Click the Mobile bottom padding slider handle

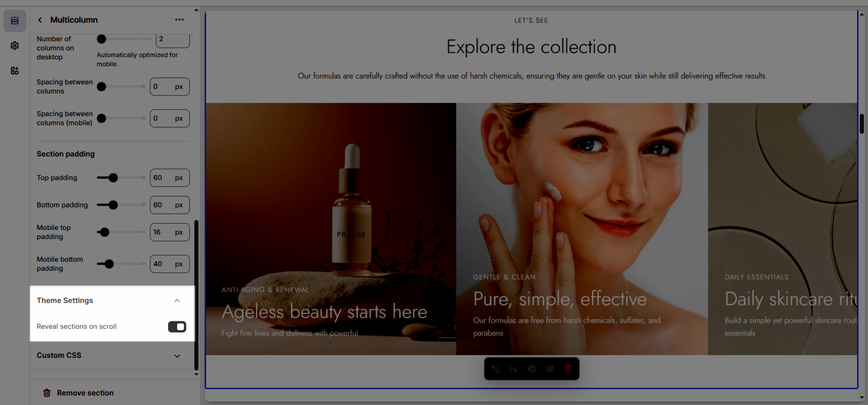pos(109,264)
